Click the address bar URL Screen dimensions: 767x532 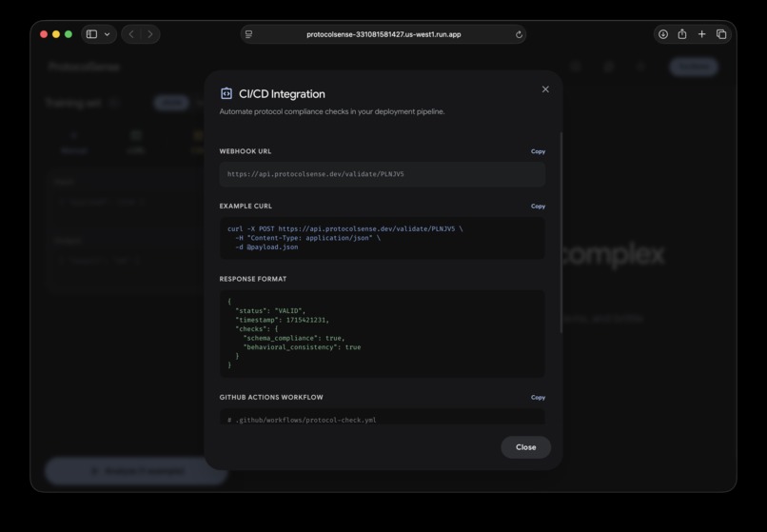click(x=383, y=34)
